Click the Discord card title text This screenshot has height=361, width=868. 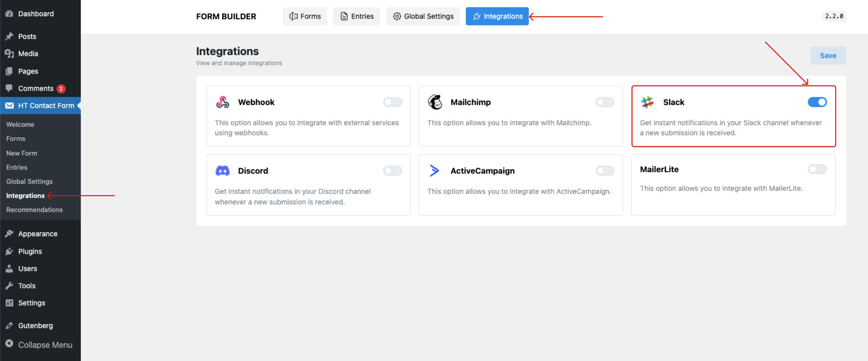253,171
